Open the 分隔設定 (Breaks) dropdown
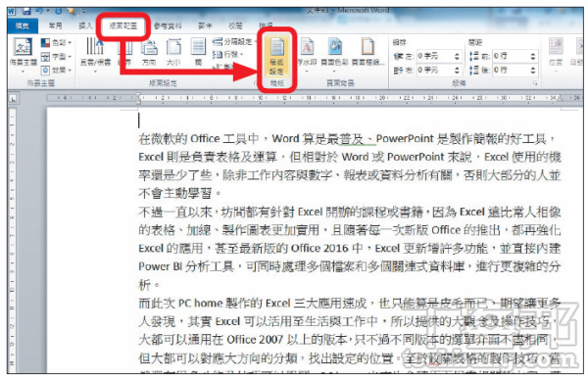 234,42
